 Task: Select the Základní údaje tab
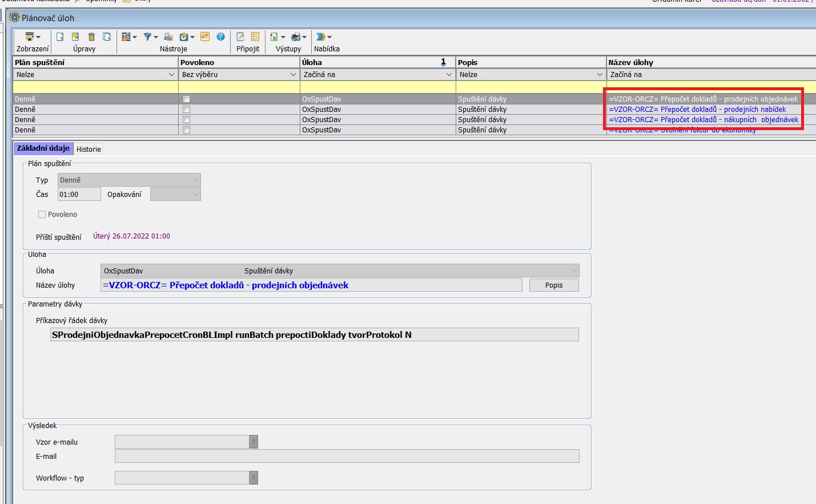43,148
